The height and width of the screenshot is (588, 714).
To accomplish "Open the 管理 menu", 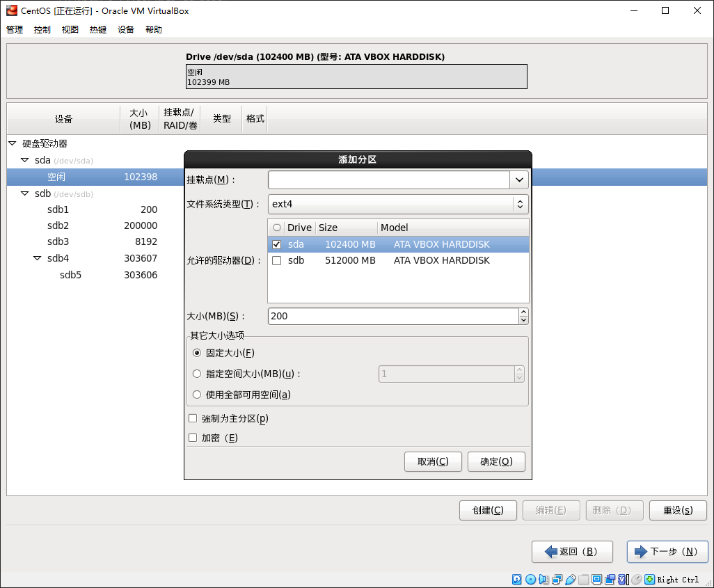I will [x=15, y=30].
